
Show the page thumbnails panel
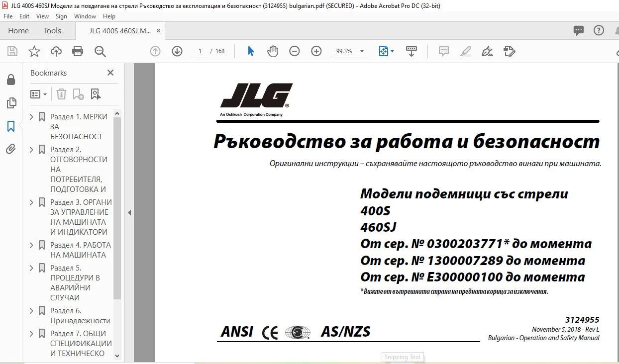tap(10, 103)
